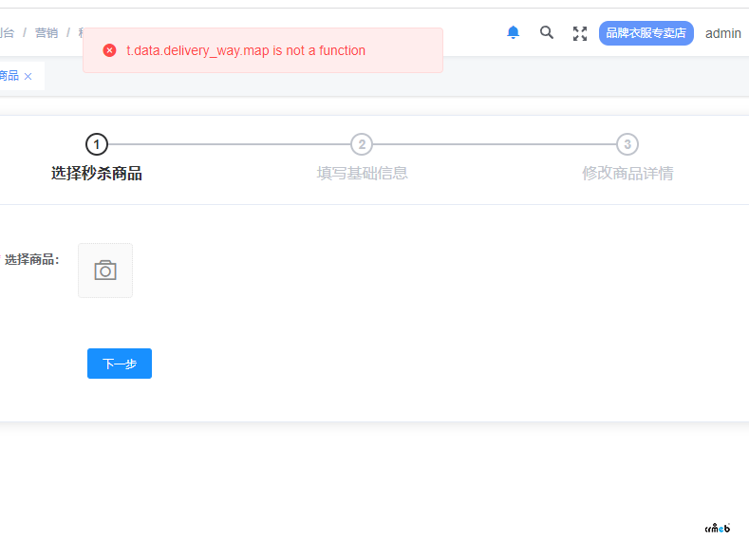
Task: Click the 选择秒杀商品 step label
Action: click(x=96, y=174)
